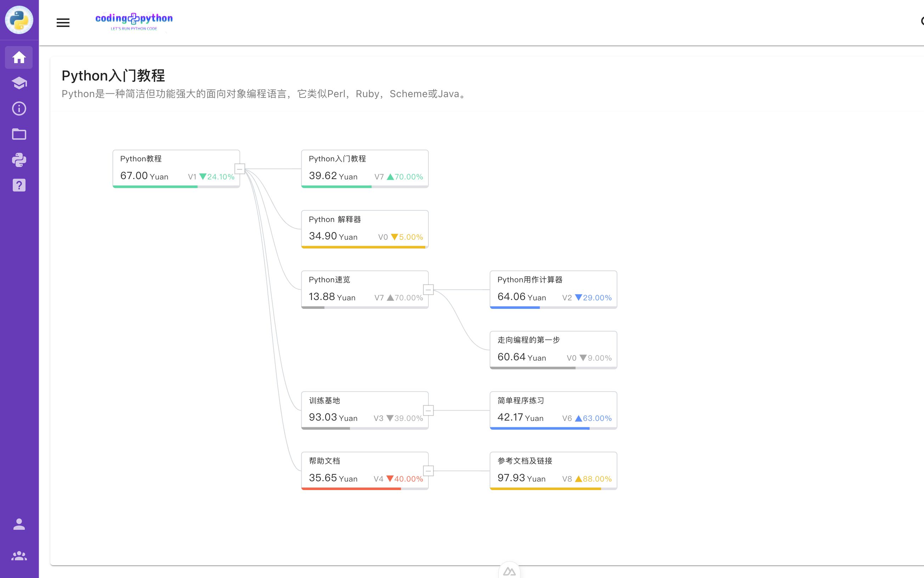Click the coding python site logo
Image resolution: width=924 pixels, height=578 pixels.
click(134, 22)
